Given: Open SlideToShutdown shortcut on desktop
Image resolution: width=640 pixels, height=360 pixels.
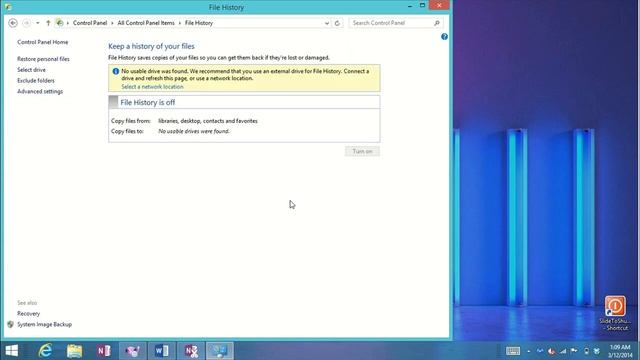Looking at the screenshot, I should coord(616,313).
